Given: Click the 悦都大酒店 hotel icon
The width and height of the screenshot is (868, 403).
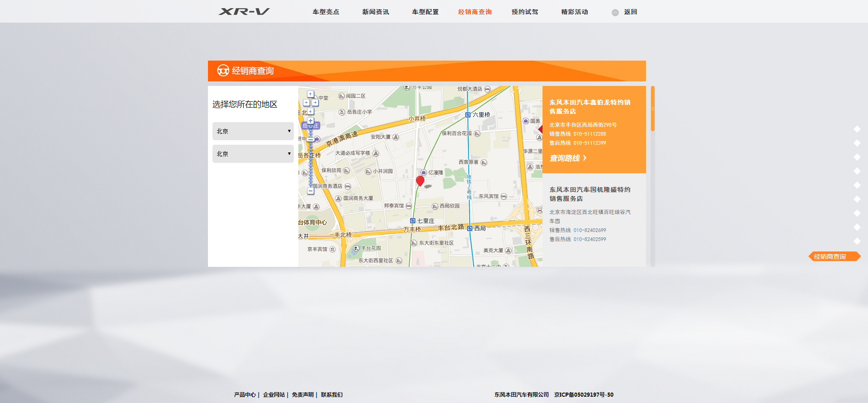Looking at the screenshot, I should 487,89.
